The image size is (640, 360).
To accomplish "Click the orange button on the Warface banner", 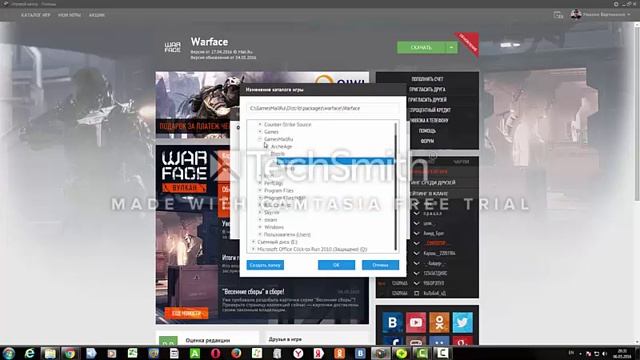I will pyautogui.click(x=187, y=313).
